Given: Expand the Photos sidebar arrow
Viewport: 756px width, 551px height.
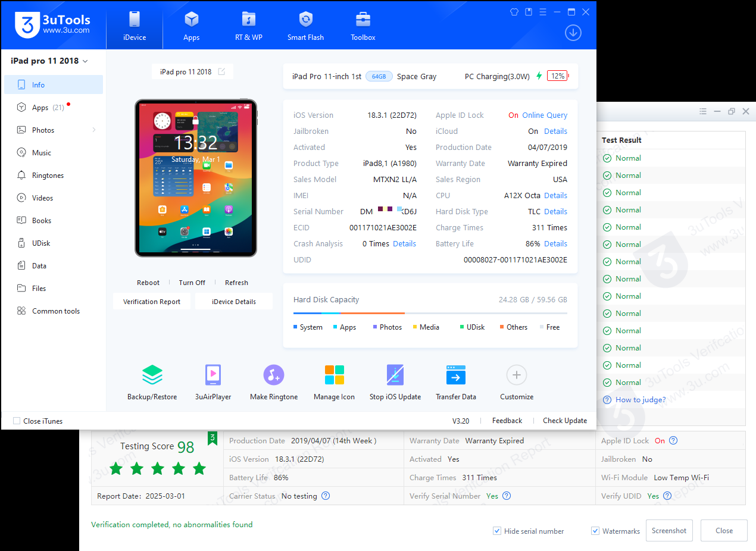Looking at the screenshot, I should 94,130.
